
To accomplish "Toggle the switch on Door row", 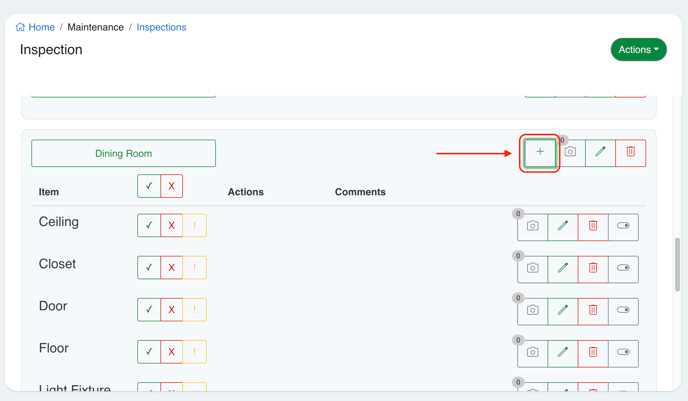I will tap(623, 311).
